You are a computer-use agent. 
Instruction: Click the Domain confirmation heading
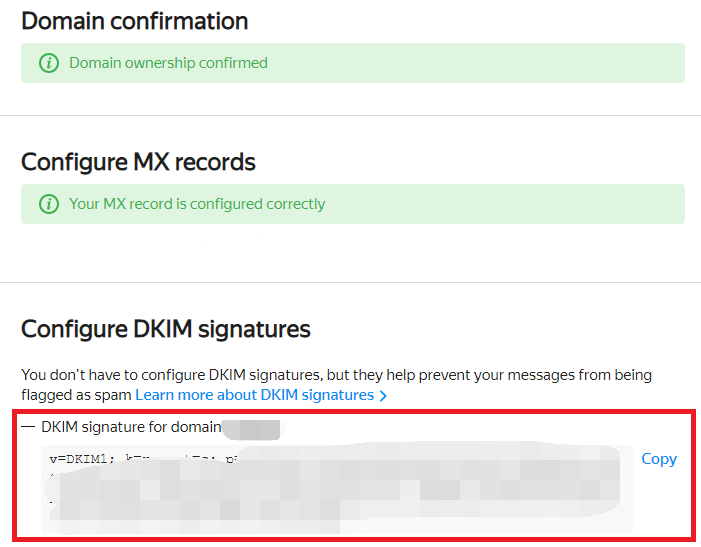(134, 20)
